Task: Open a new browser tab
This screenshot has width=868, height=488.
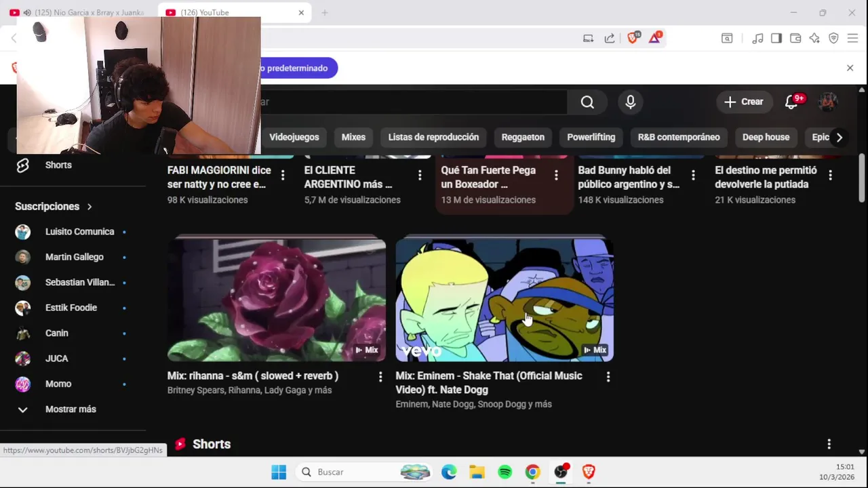Action: (325, 12)
